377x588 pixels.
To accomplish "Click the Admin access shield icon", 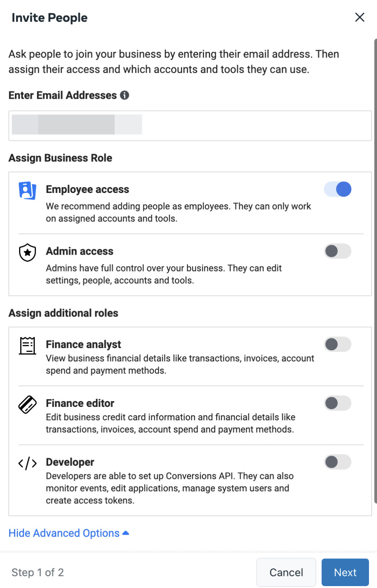I will point(27,252).
